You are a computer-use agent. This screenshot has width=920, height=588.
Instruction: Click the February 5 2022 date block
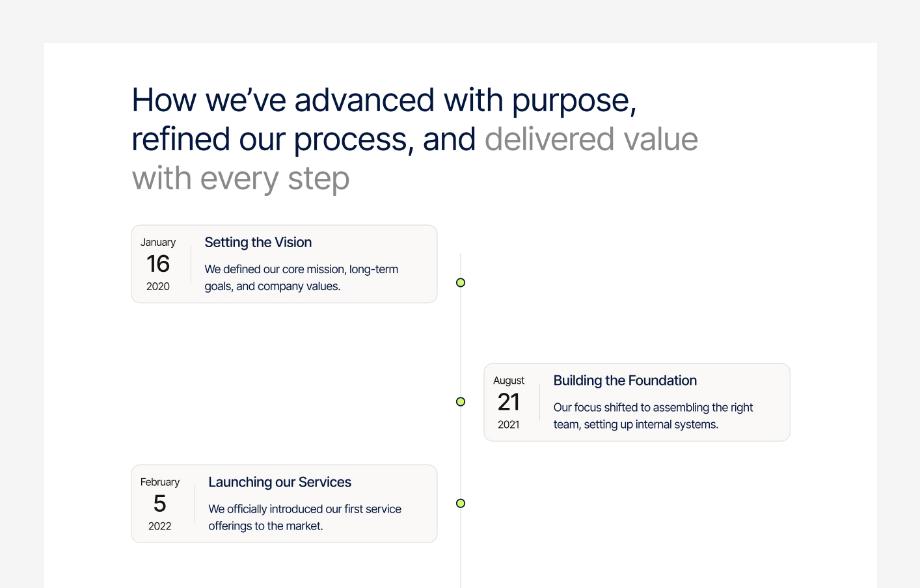(x=159, y=503)
